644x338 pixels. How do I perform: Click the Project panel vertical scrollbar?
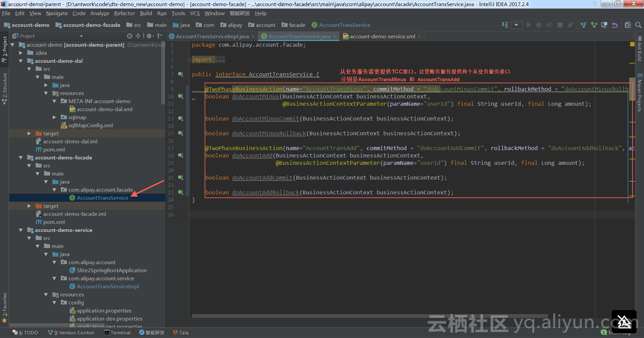tap(163, 73)
